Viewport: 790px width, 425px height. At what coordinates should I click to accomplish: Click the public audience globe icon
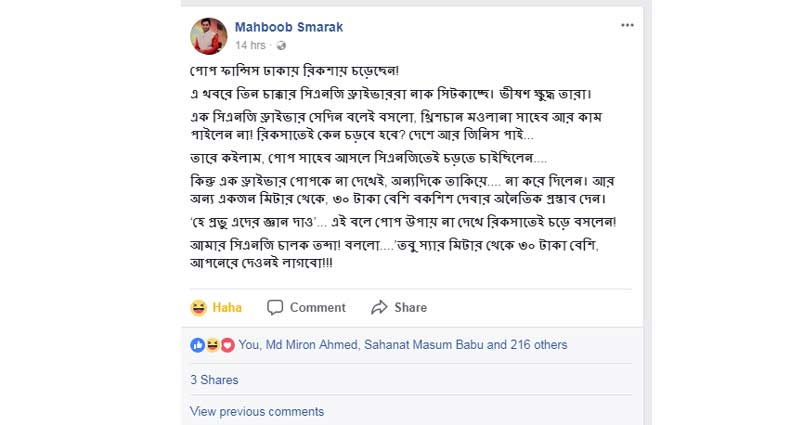(281, 46)
